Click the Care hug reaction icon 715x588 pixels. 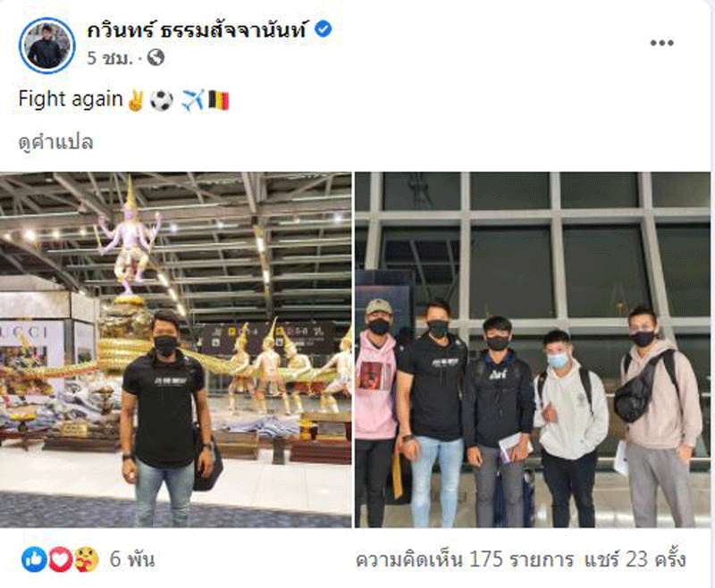(x=86, y=559)
